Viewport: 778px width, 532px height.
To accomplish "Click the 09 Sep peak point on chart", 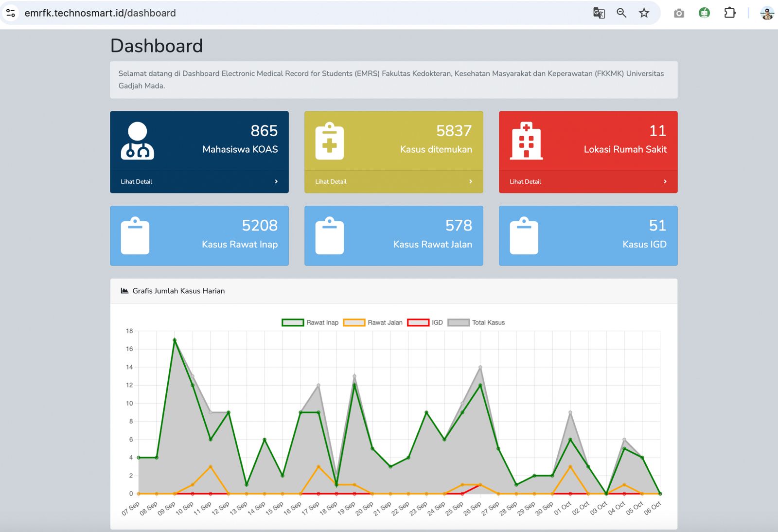I will tap(175, 340).
